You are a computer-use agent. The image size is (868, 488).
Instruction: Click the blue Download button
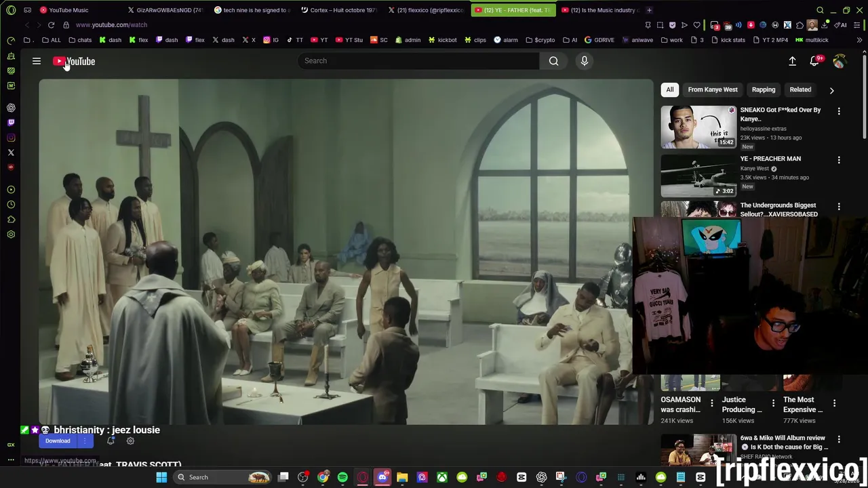click(58, 441)
